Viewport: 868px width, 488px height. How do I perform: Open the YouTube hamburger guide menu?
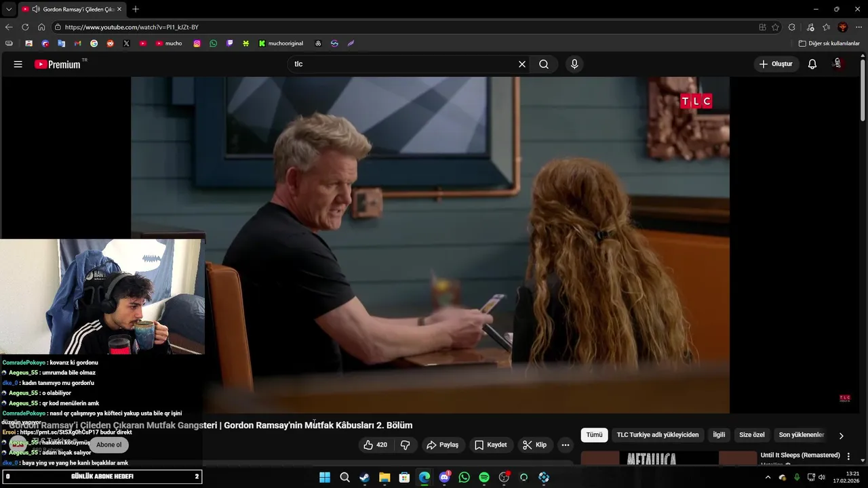coord(18,64)
